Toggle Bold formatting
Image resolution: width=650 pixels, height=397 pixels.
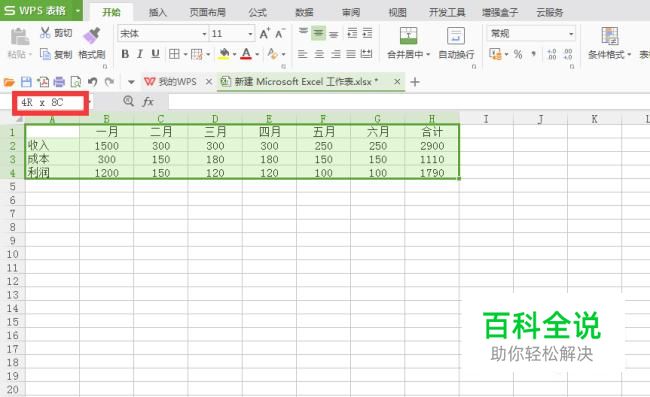point(125,54)
